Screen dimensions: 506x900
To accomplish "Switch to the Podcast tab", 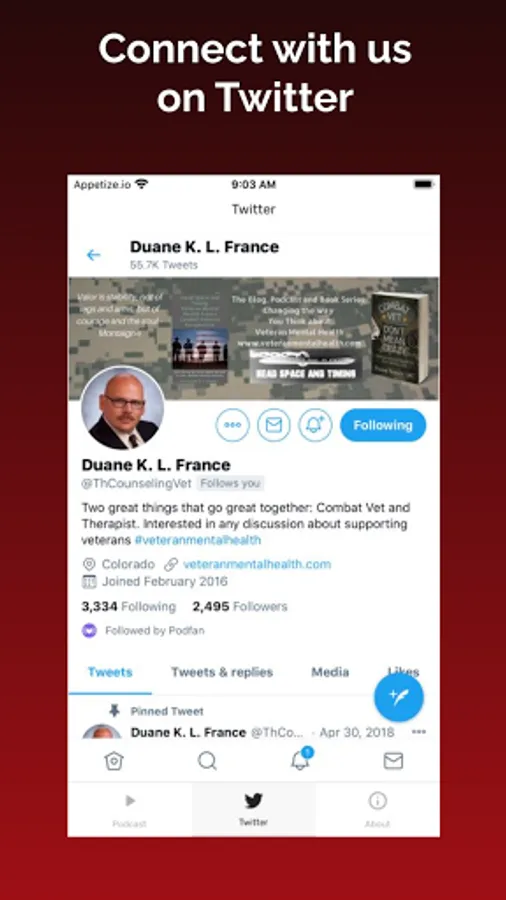I will 130,810.
